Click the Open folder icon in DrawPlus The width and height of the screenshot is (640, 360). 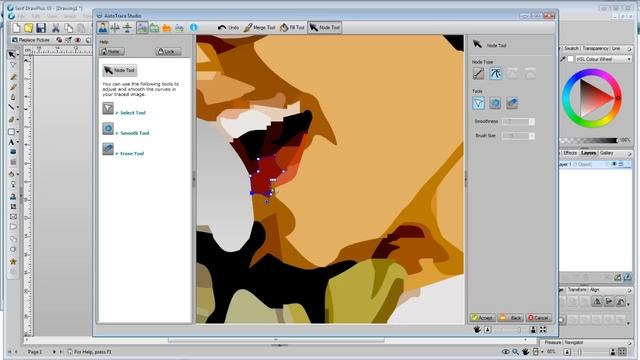click(28, 28)
